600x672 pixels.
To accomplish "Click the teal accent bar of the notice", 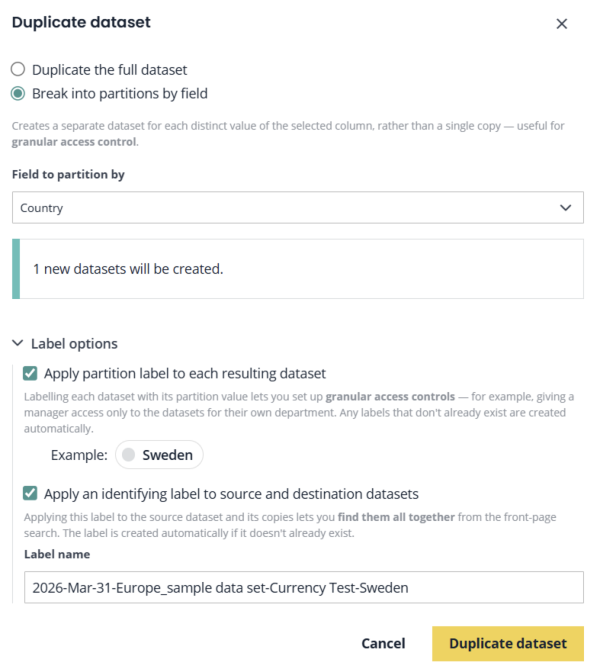I will [16, 269].
